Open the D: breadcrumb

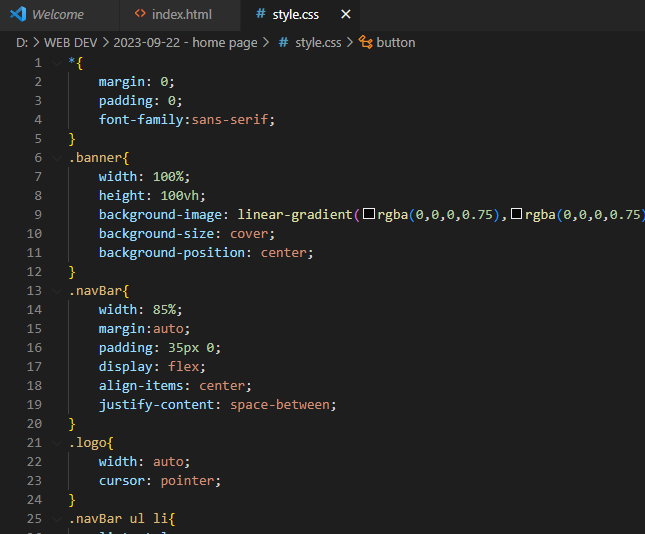coord(22,43)
